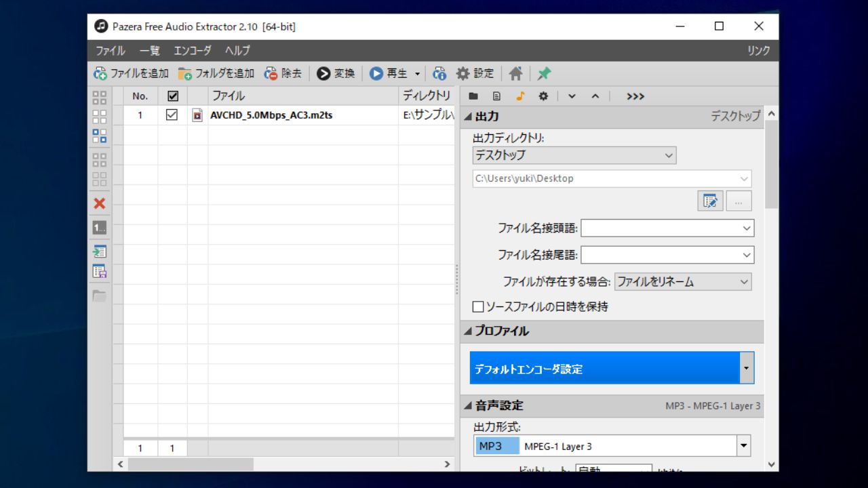Click the file list scroll right arrow

[x=447, y=464]
